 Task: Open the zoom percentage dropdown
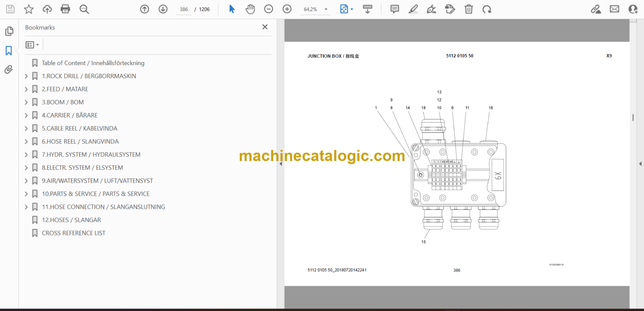(x=326, y=9)
